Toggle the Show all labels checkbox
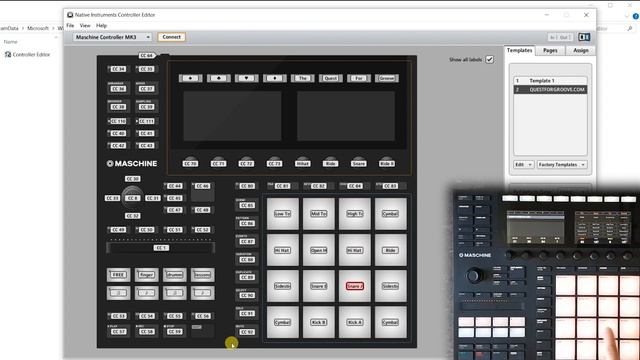This screenshot has width=640, height=360. click(489, 60)
